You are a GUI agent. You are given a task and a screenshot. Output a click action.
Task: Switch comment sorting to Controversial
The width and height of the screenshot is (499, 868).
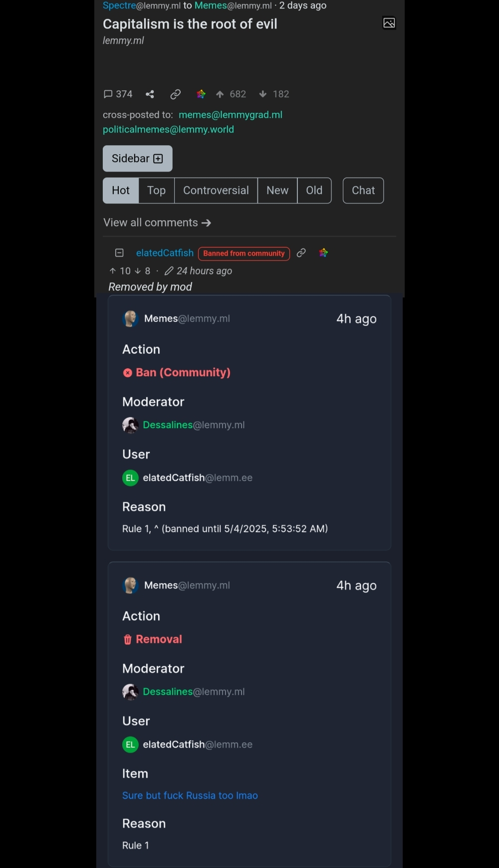(x=216, y=190)
